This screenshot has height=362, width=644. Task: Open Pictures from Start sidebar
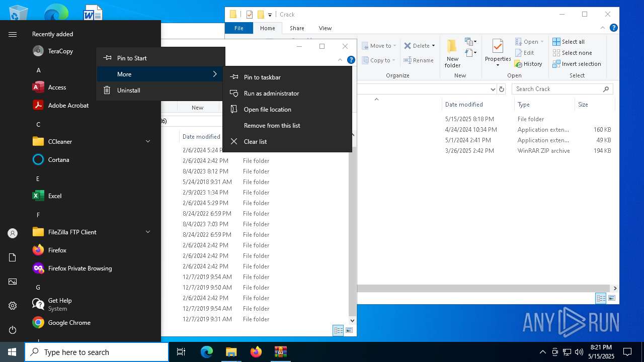pos(13,282)
